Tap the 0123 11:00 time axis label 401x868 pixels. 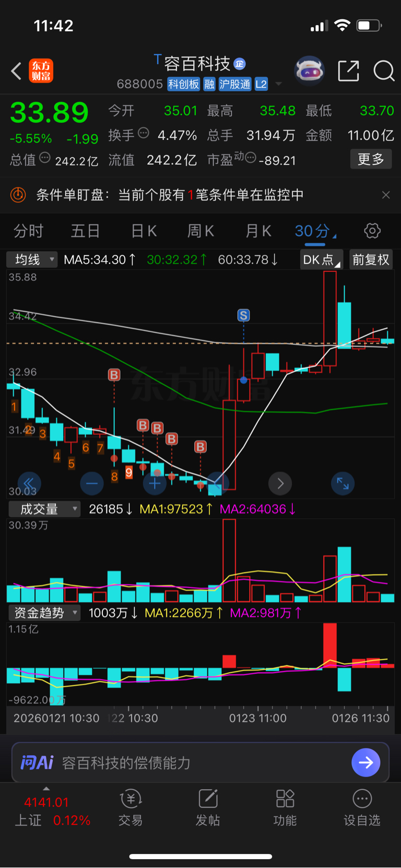258,718
